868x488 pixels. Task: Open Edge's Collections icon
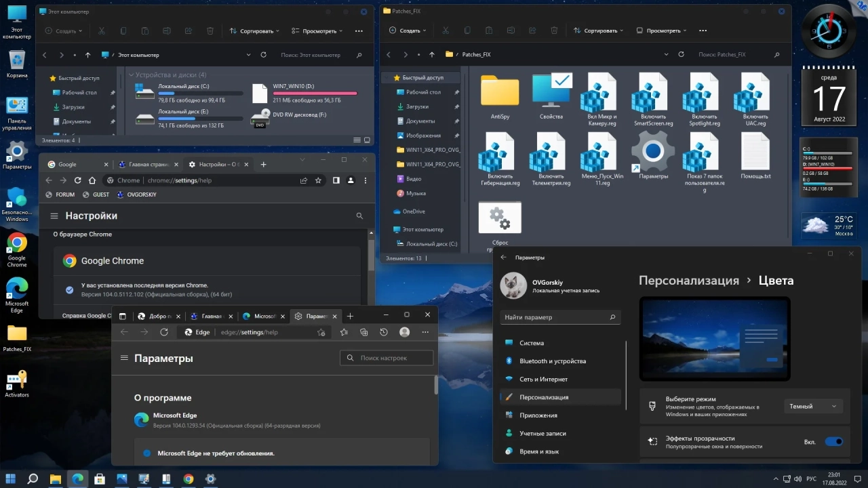pos(364,332)
